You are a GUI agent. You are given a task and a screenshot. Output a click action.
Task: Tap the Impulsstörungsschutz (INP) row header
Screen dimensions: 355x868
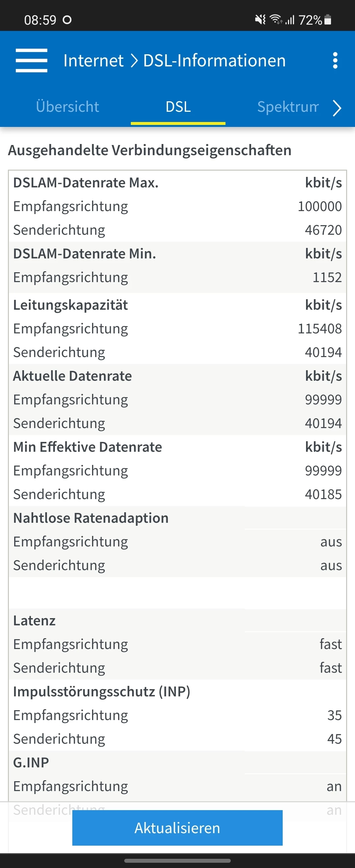pos(102,691)
